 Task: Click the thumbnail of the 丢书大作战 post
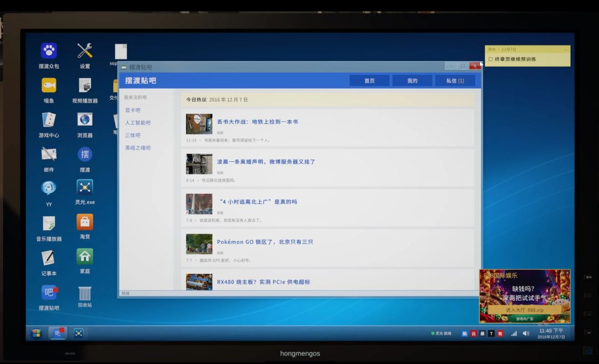point(199,124)
